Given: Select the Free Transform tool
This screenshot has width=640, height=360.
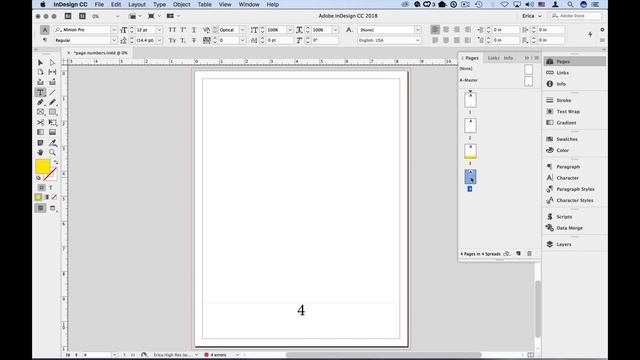Looking at the screenshot, I should pos(52,122).
